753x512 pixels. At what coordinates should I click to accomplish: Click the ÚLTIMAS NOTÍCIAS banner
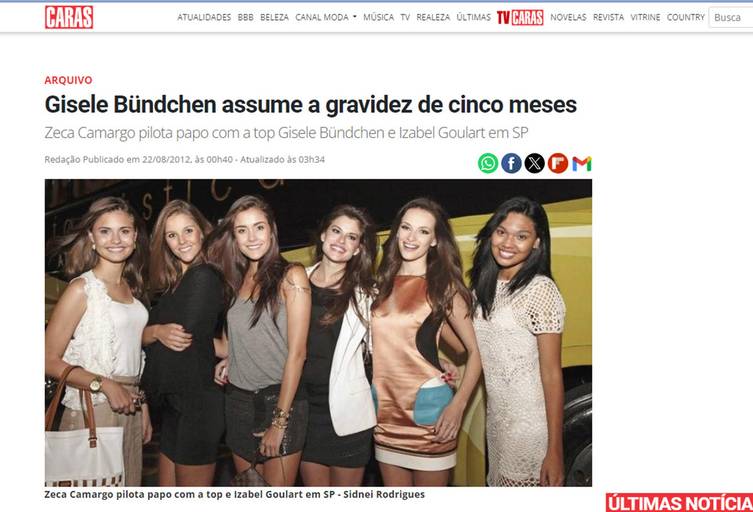(680, 502)
